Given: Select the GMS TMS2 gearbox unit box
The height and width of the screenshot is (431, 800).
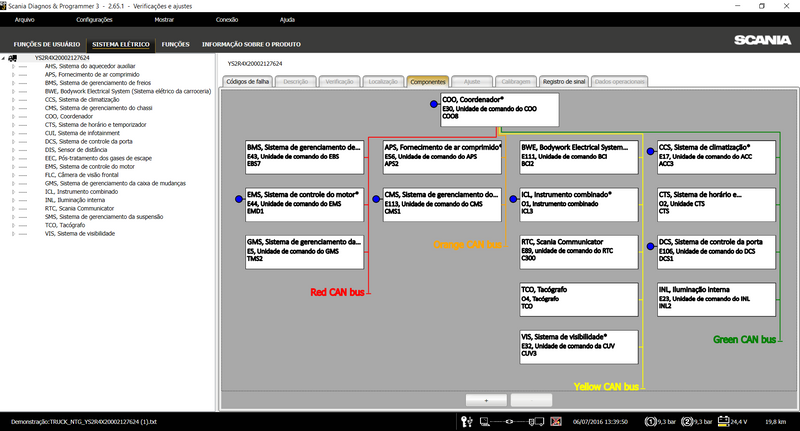Looking at the screenshot, I should tap(305, 252).
